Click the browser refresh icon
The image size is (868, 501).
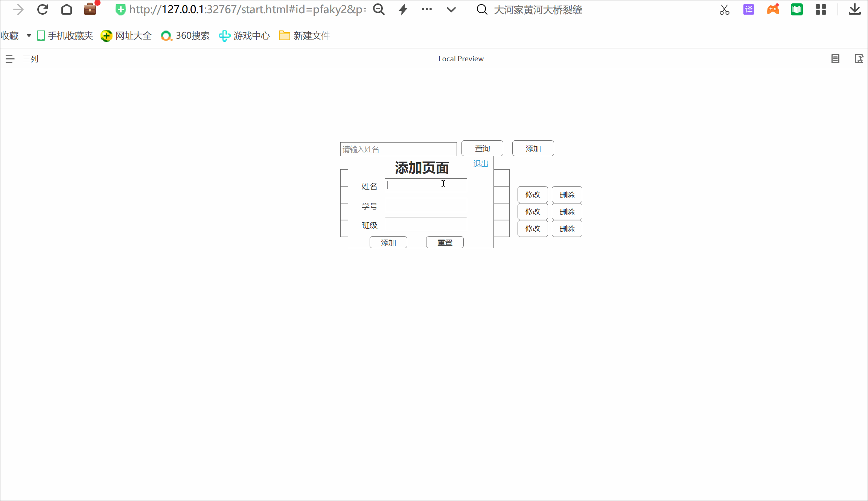pyautogui.click(x=43, y=9)
